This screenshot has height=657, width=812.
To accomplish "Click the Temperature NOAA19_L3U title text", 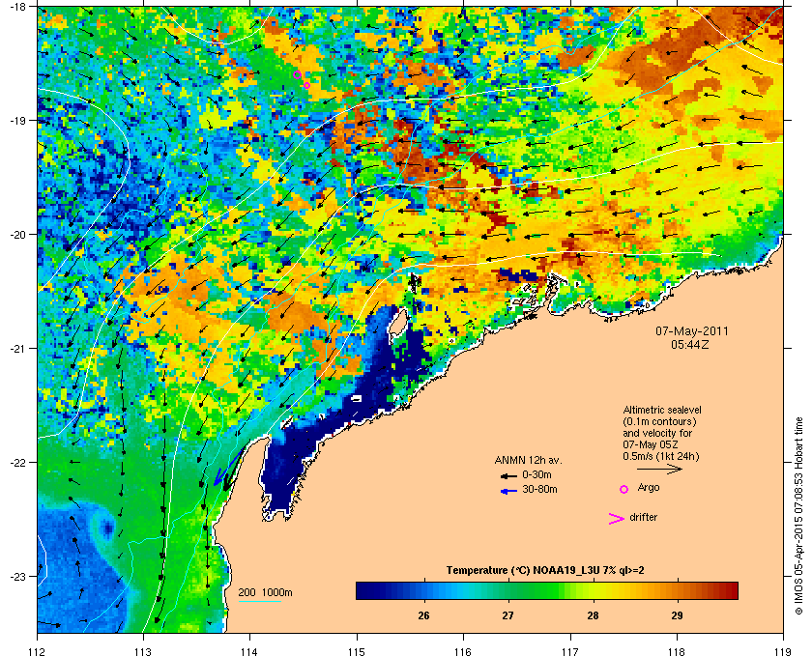I will 545,571.
